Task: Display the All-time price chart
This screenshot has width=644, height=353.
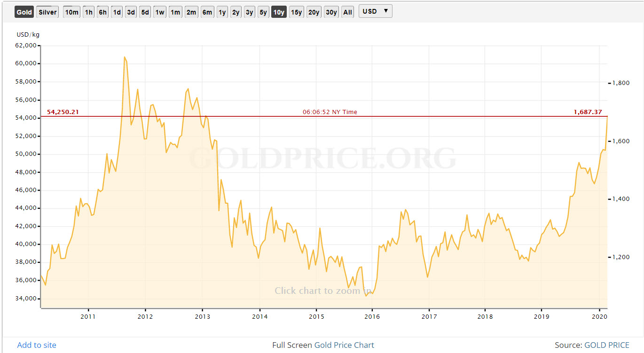Action: 347,12
